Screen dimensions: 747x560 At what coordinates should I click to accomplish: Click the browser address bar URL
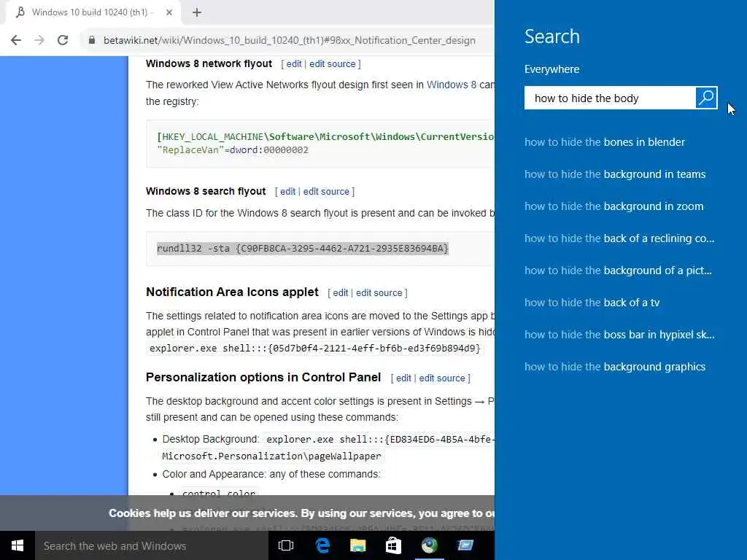(289, 41)
